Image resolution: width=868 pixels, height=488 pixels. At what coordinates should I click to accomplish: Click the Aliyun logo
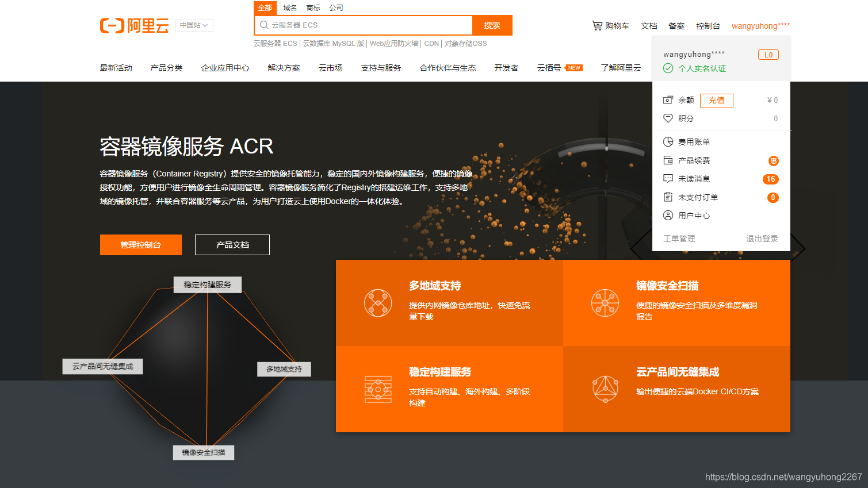tap(134, 25)
